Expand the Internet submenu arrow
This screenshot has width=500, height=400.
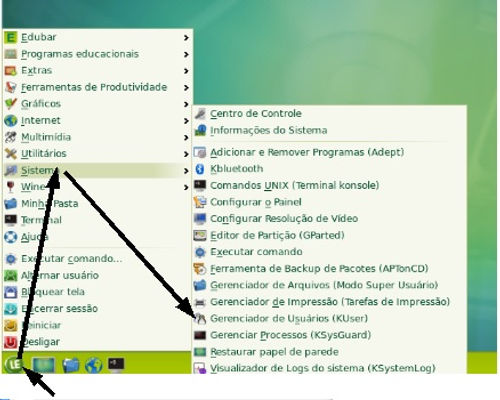[186, 121]
